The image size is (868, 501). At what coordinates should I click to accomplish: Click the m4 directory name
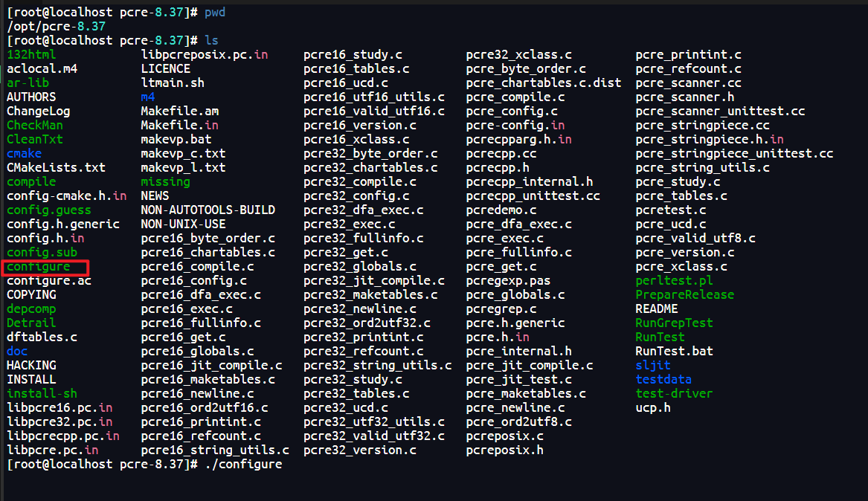click(148, 97)
